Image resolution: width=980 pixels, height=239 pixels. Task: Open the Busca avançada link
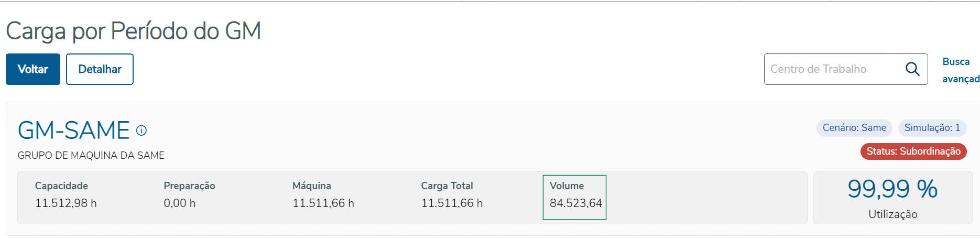pos(960,70)
